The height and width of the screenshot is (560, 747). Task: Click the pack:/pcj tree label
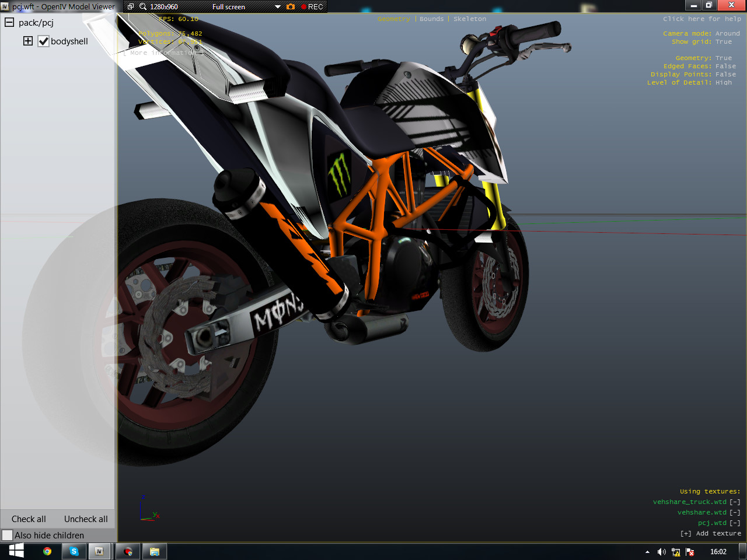click(36, 22)
